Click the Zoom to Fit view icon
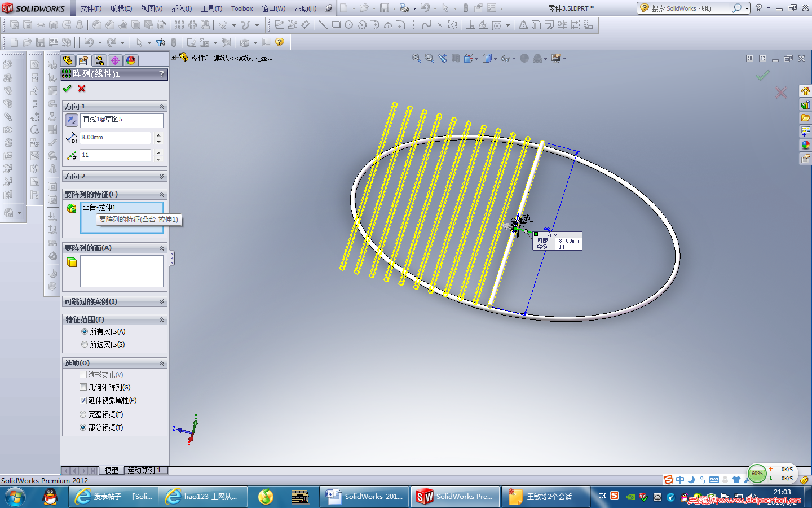 (x=417, y=58)
